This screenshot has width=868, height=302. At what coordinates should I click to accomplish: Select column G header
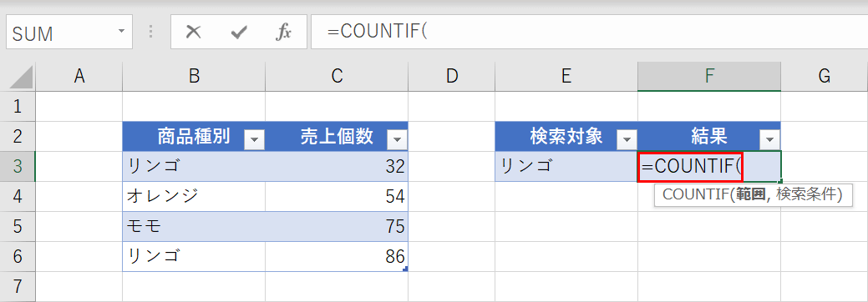825,76
